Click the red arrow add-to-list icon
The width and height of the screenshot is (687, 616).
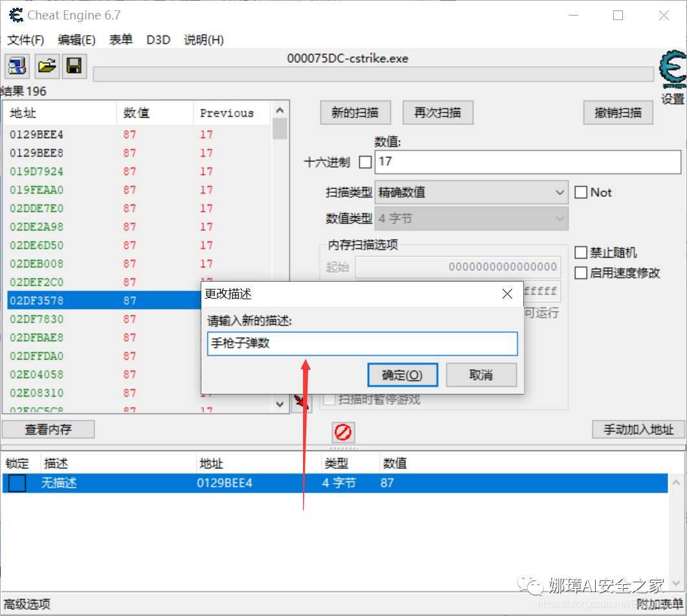coord(300,402)
